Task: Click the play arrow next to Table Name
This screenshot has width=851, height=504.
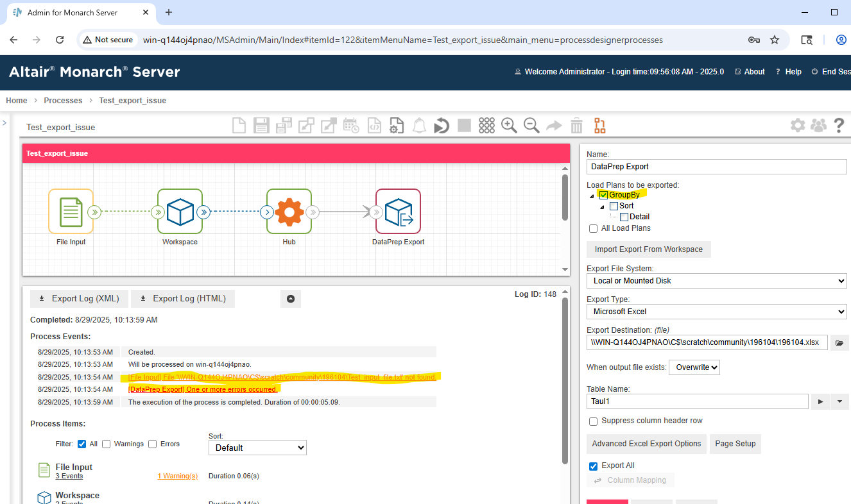Action: click(x=820, y=401)
